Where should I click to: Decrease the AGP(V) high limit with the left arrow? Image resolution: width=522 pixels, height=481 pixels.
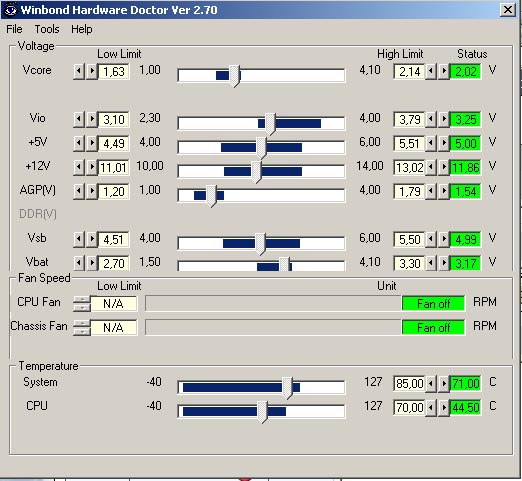(x=431, y=191)
